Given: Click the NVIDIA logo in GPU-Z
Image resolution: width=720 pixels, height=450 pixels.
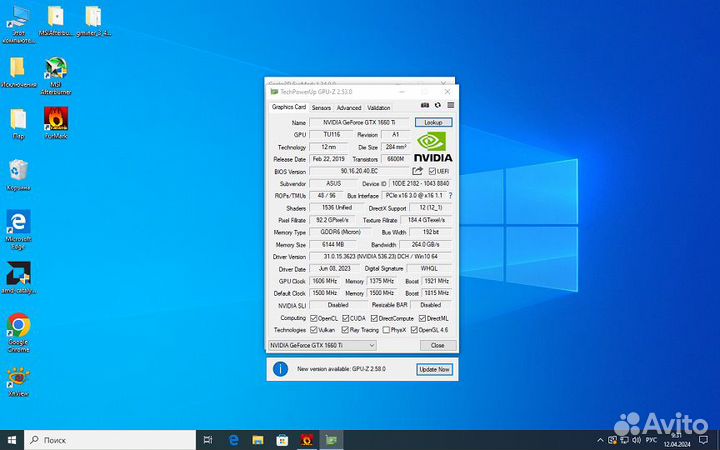Looking at the screenshot, I should tap(433, 146).
